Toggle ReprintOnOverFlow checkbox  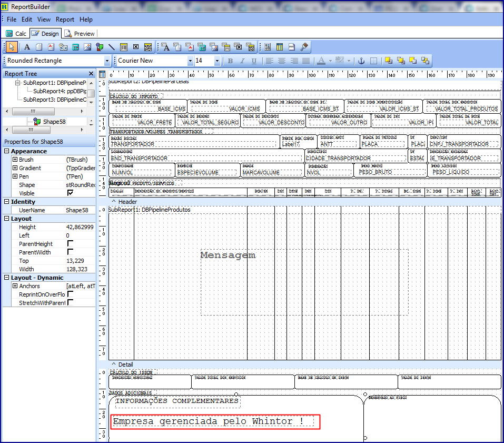click(x=70, y=294)
